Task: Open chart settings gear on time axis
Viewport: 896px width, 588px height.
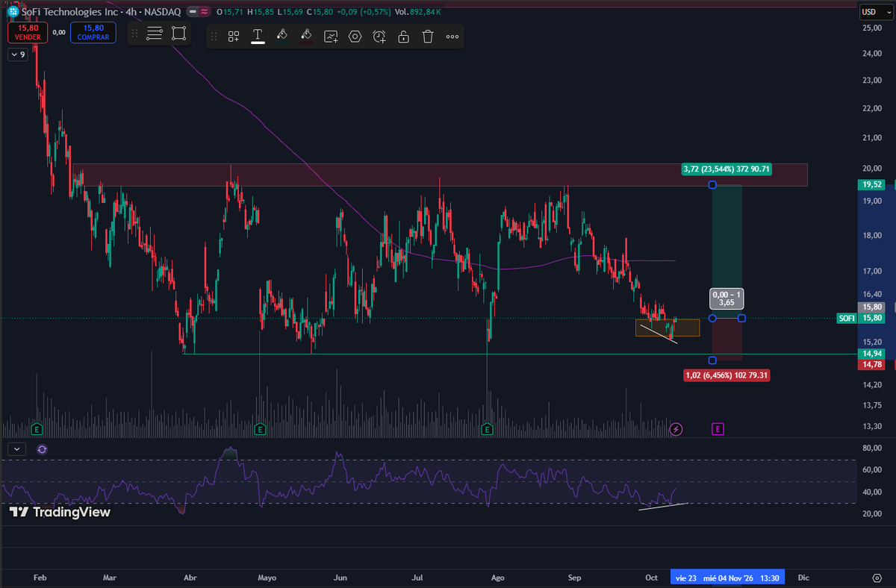Action: pyautogui.click(x=877, y=578)
